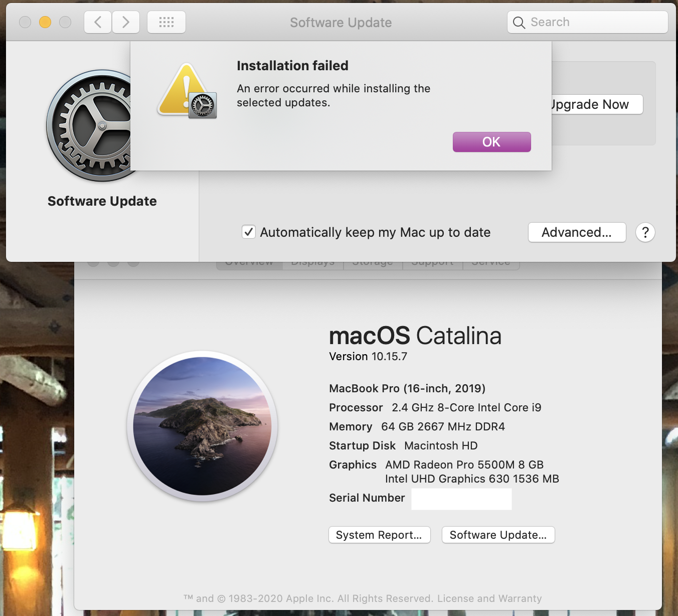
Task: Open the Advanced... update options
Action: pyautogui.click(x=577, y=232)
